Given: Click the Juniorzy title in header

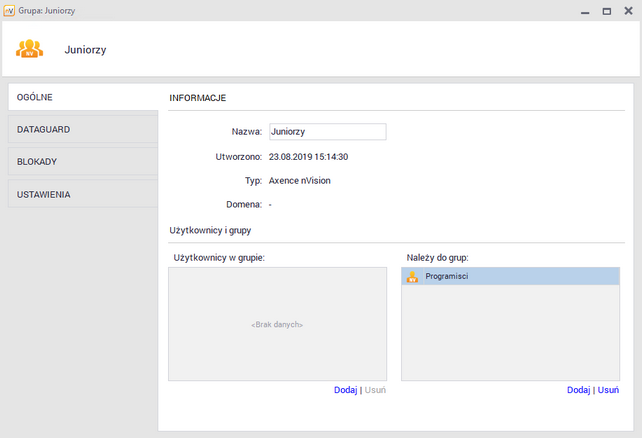Looking at the screenshot, I should point(85,49).
